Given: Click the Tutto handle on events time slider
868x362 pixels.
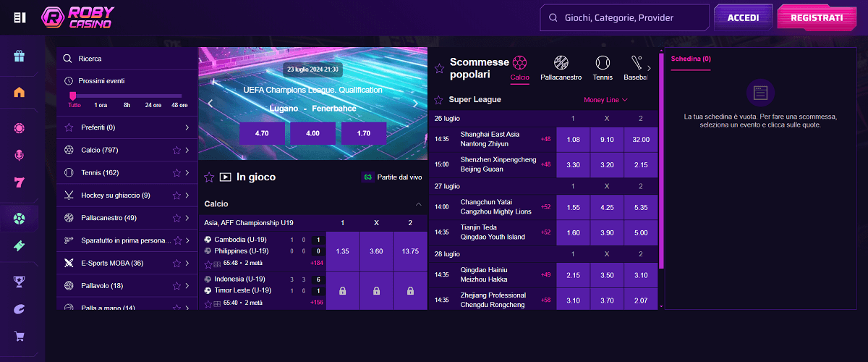Looking at the screenshot, I should [x=73, y=96].
